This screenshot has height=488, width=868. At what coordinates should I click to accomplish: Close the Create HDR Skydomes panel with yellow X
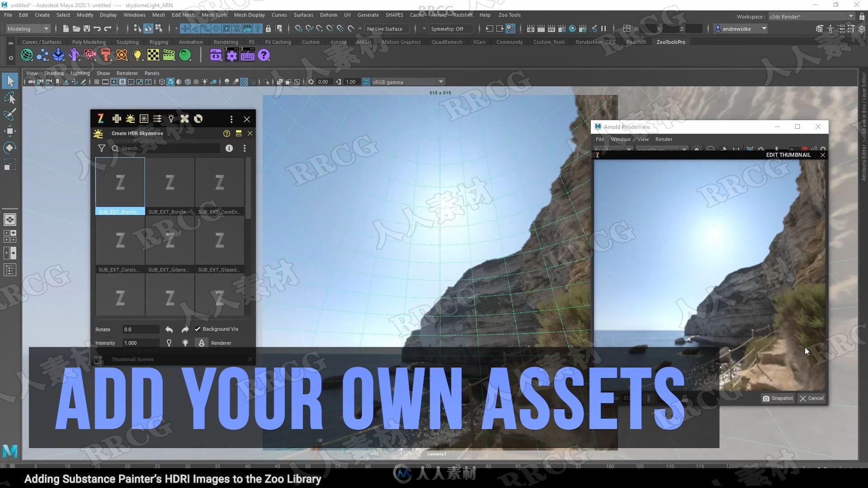(250, 133)
